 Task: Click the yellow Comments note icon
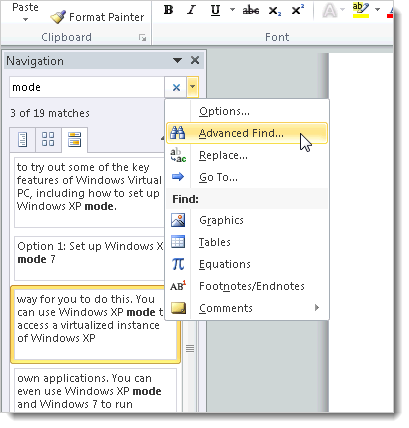178,308
